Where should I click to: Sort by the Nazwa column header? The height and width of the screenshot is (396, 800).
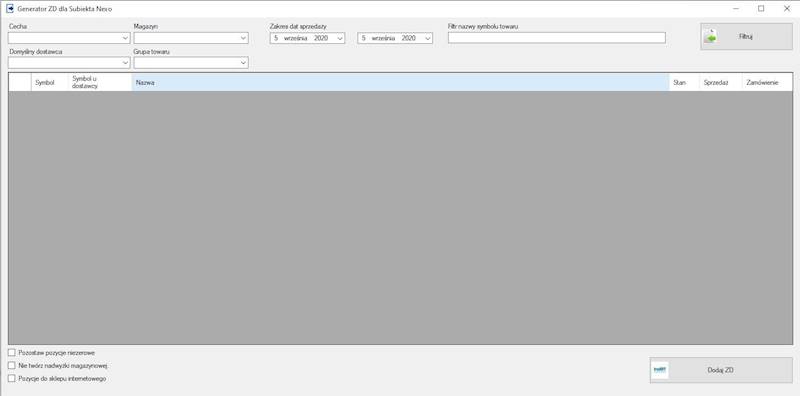click(400, 82)
